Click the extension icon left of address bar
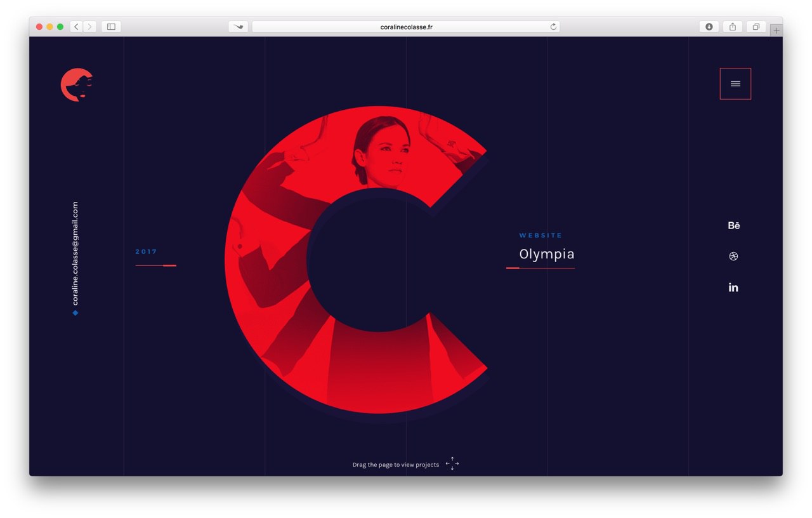This screenshot has height=518, width=812. tap(238, 27)
